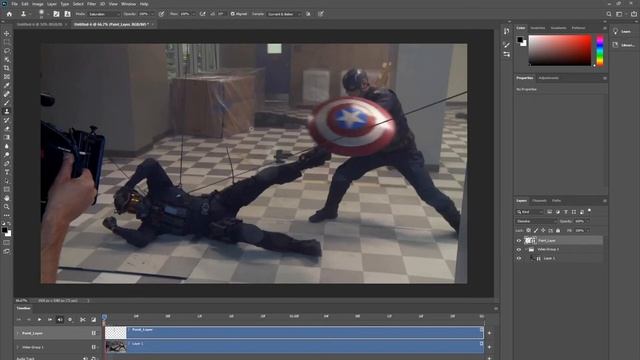
Task: Click the transition icon in timeline controls
Action: click(x=93, y=320)
